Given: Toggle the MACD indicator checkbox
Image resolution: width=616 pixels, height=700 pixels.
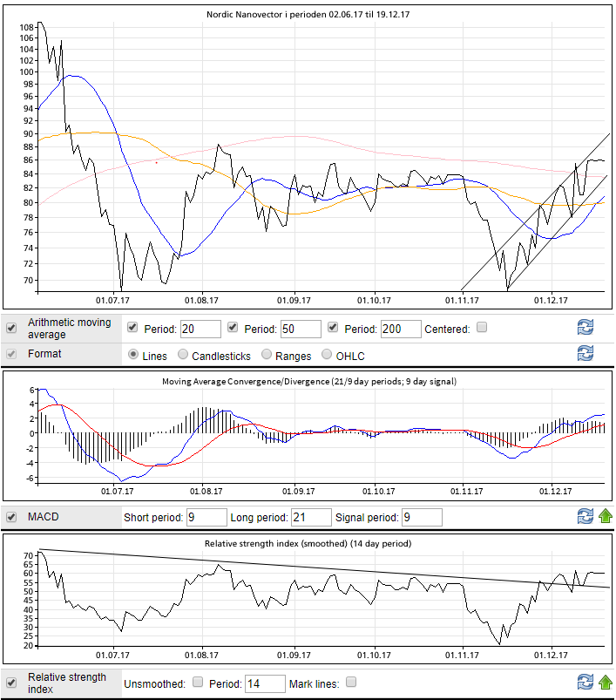Looking at the screenshot, I should (x=11, y=517).
